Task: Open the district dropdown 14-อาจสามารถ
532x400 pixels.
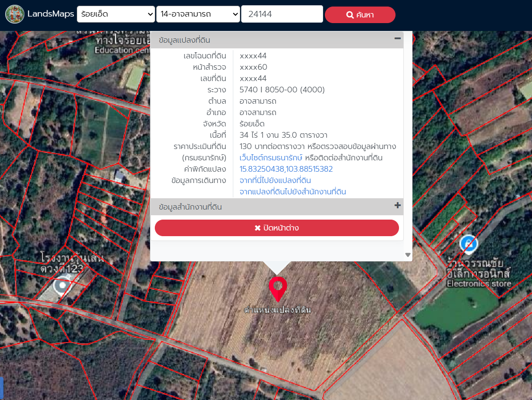Action: (x=198, y=14)
